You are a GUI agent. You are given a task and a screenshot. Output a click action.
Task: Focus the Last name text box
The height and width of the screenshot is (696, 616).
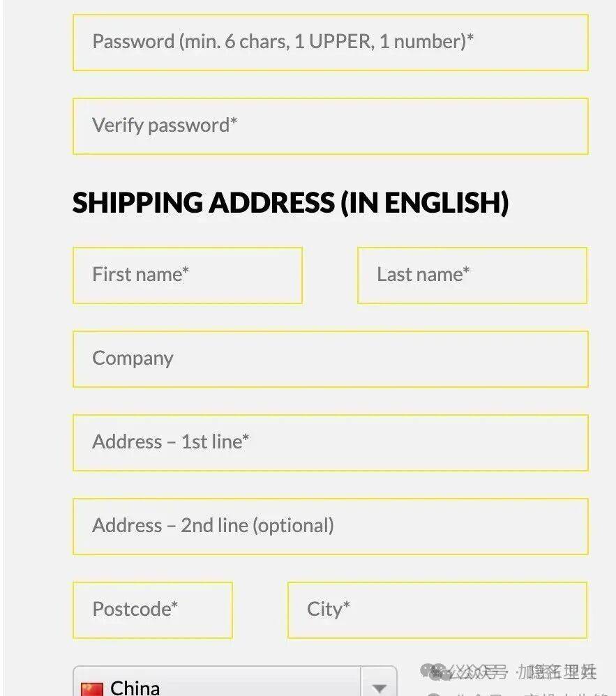[x=472, y=275]
